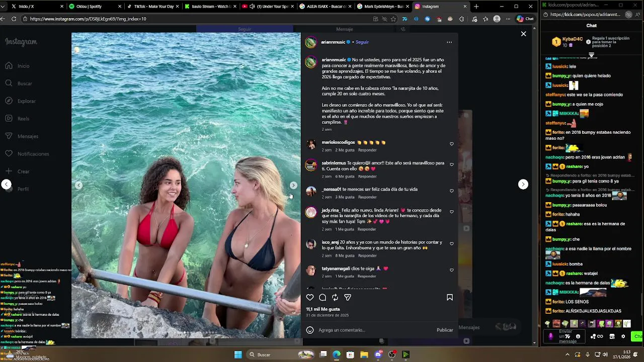
Task: Like jady.rina_'s comment
Action: 451,212
